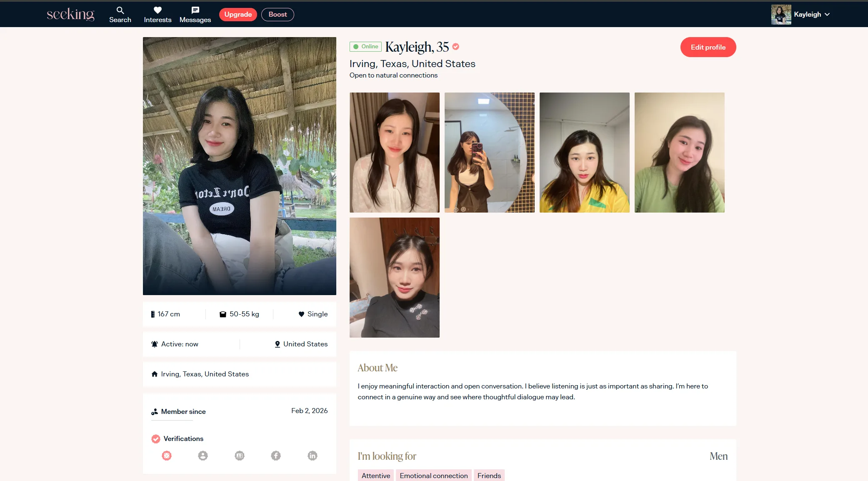Screen dimensions: 868x481
Task: Open the large main profile photo
Action: point(240,166)
